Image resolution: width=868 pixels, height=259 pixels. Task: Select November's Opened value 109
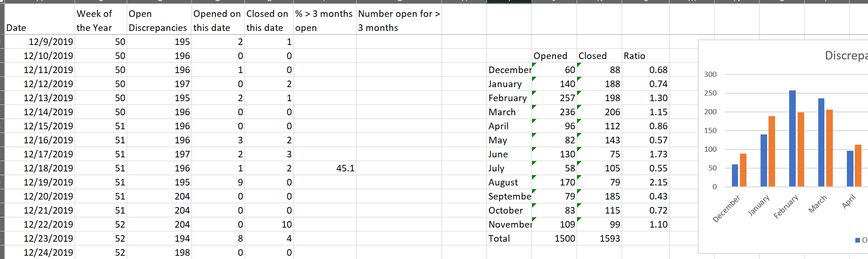coord(554,224)
